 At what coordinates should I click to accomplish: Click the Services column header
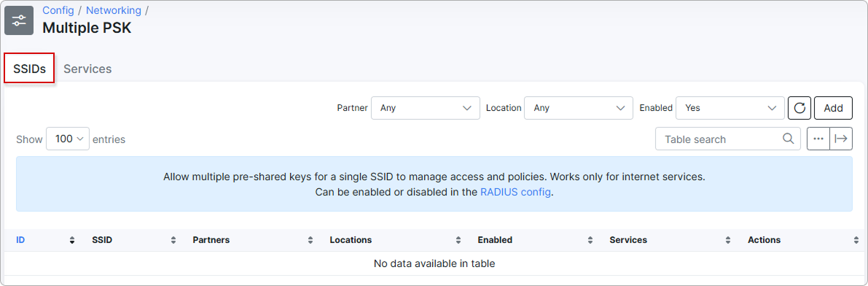click(x=628, y=240)
